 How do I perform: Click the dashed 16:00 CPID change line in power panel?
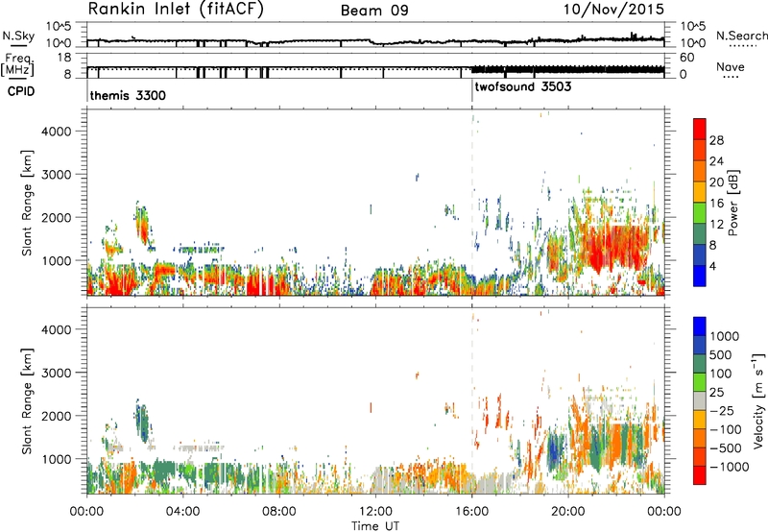coord(472,203)
